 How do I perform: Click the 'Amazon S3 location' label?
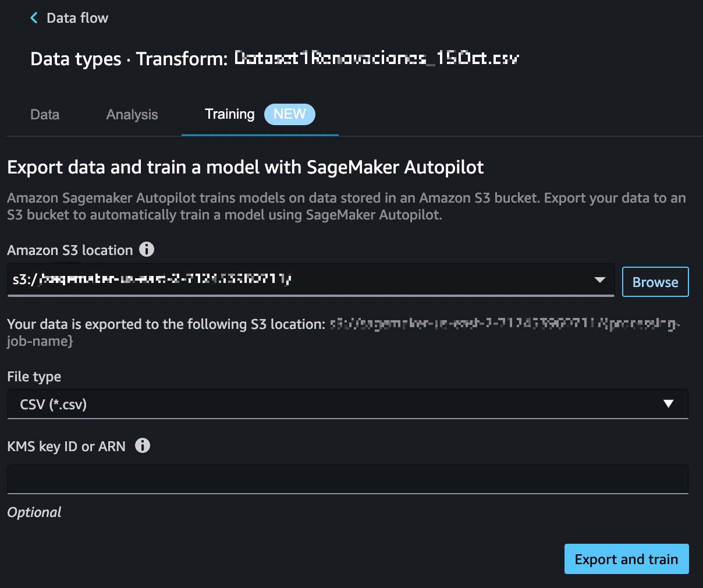[x=70, y=250]
